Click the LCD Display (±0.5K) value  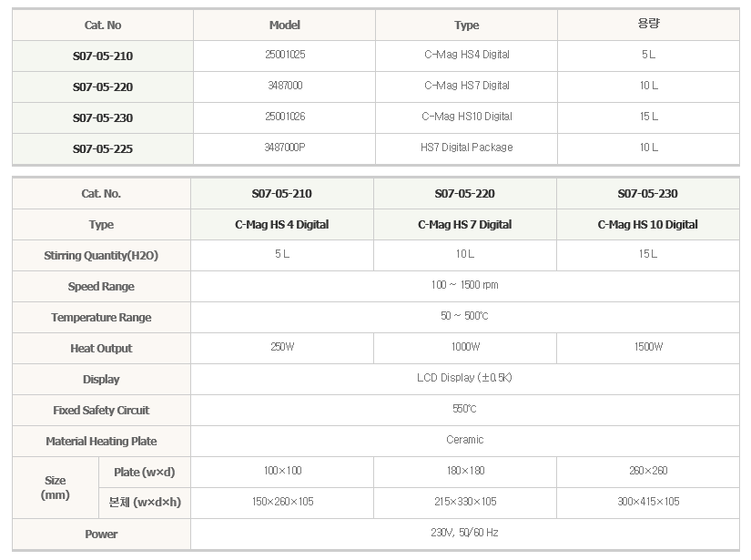pyautogui.click(x=464, y=378)
